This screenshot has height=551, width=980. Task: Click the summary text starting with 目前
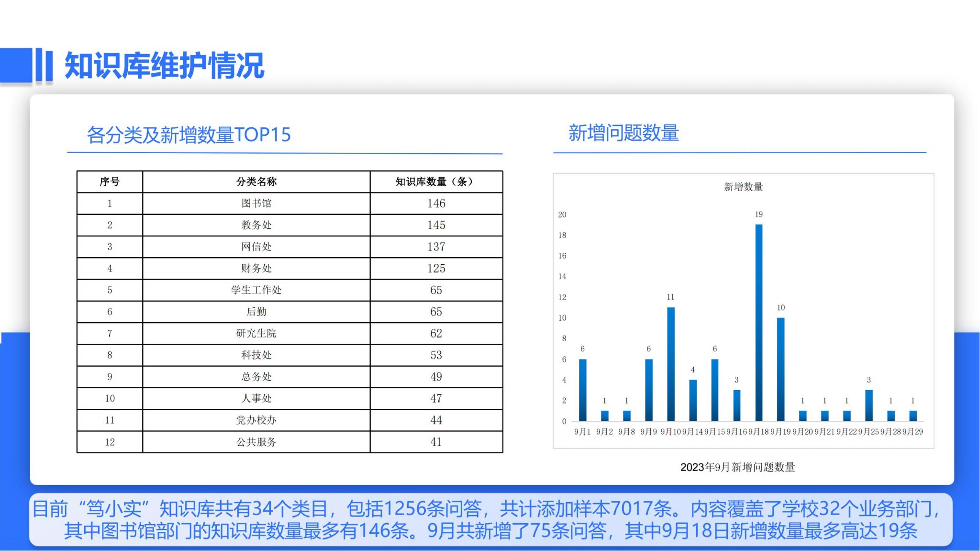[486, 509]
